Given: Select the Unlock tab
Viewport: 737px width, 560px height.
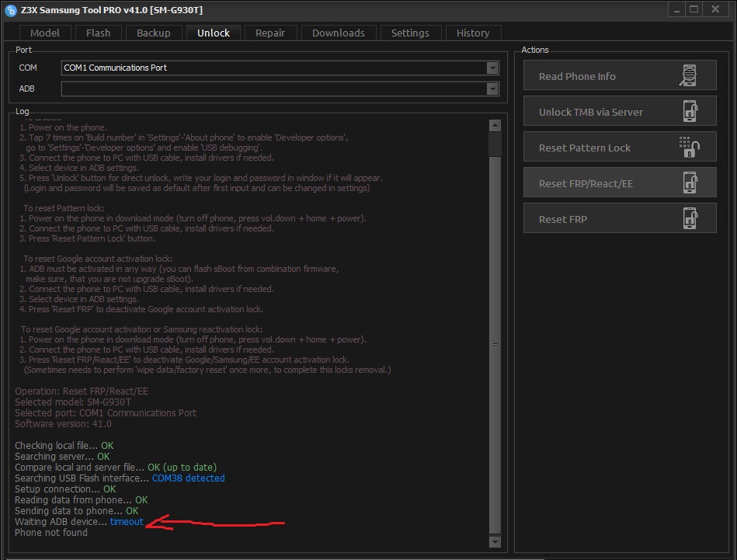Looking at the screenshot, I should [x=214, y=33].
